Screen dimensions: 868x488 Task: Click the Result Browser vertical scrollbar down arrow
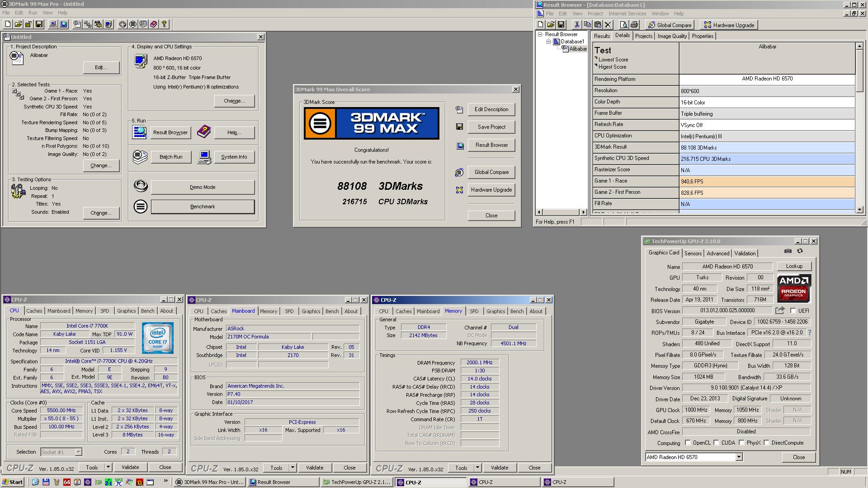pos(859,210)
